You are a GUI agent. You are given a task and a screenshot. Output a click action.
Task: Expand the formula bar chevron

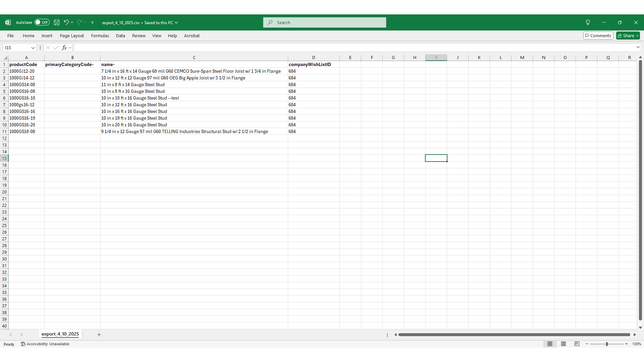point(638,47)
